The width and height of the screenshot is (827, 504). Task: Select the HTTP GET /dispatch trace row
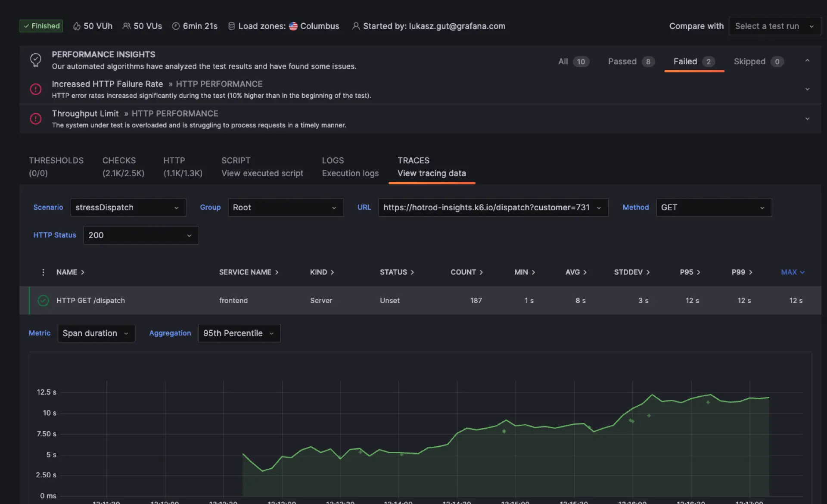click(420, 301)
